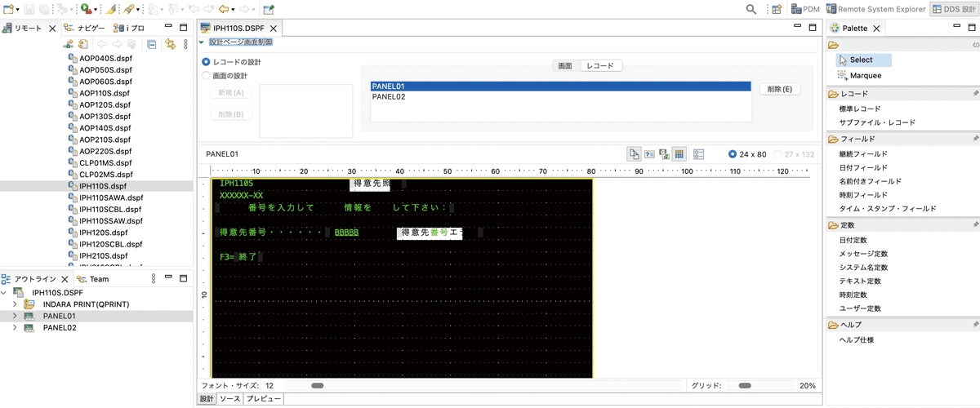
Task: Click the Palette folder icon at top
Action: tap(834, 45)
